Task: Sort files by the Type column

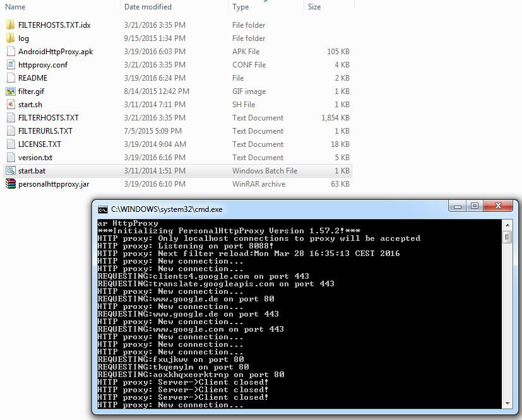Action: pyautogui.click(x=240, y=7)
